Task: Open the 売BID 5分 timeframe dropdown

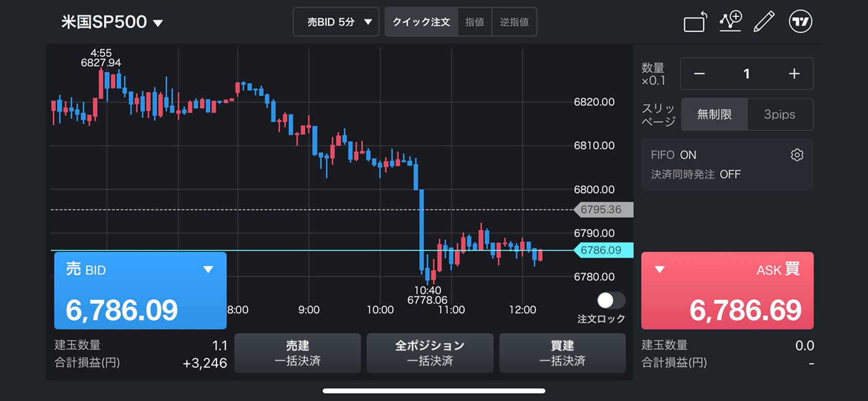Action: 336,22
